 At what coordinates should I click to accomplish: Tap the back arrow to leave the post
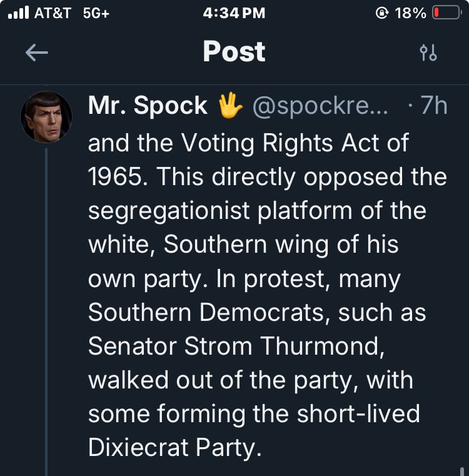(x=37, y=53)
